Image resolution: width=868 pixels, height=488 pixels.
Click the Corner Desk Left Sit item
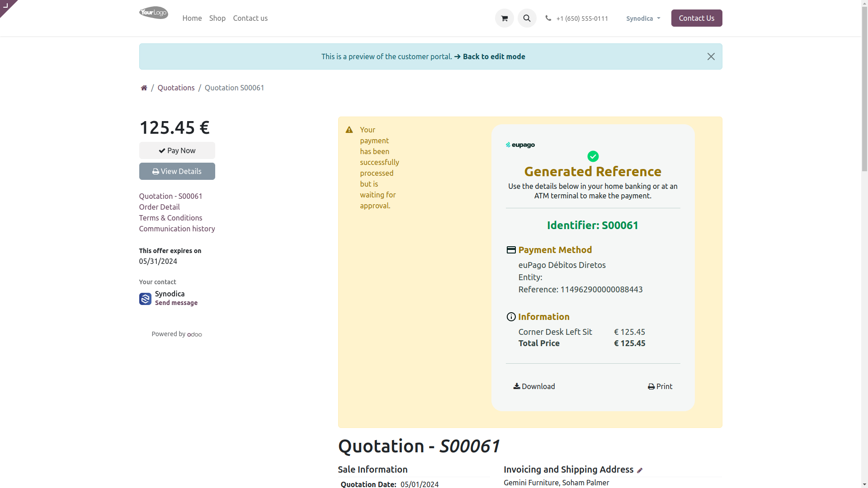[555, 332]
